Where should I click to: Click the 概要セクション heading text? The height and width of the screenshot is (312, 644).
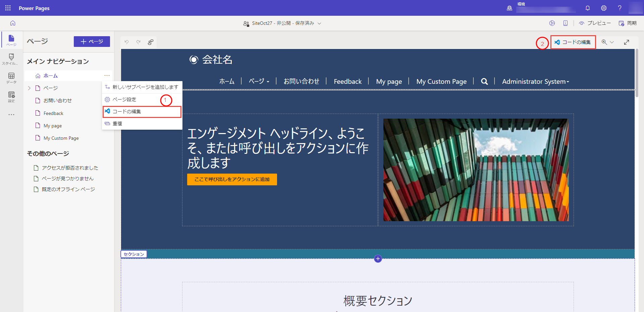378,301
